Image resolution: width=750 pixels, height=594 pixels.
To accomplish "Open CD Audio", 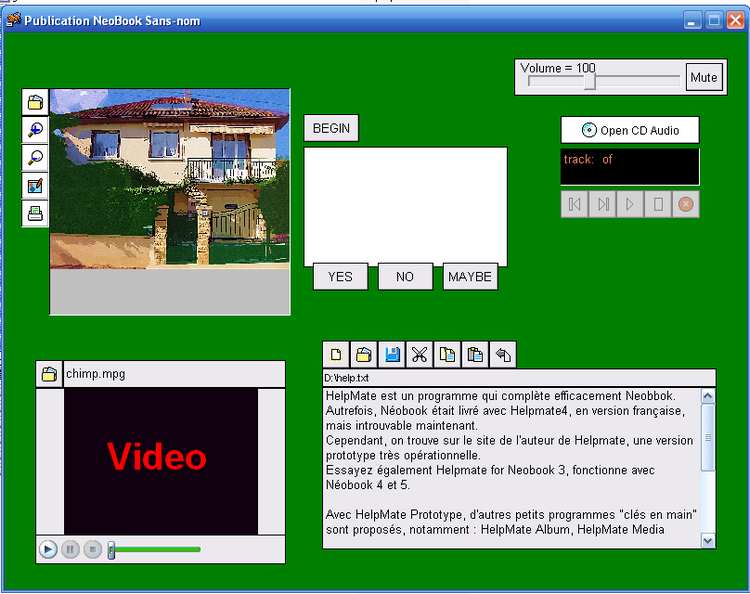I will (x=630, y=130).
